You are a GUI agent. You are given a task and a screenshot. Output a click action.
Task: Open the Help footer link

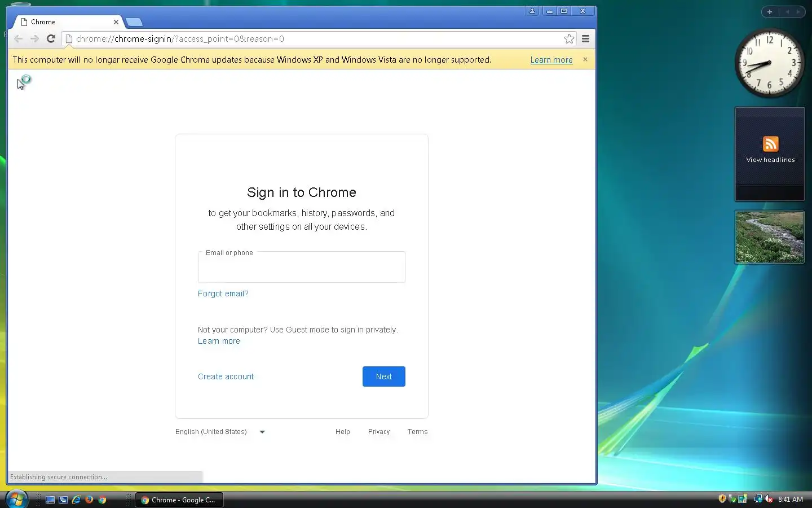[342, 432]
